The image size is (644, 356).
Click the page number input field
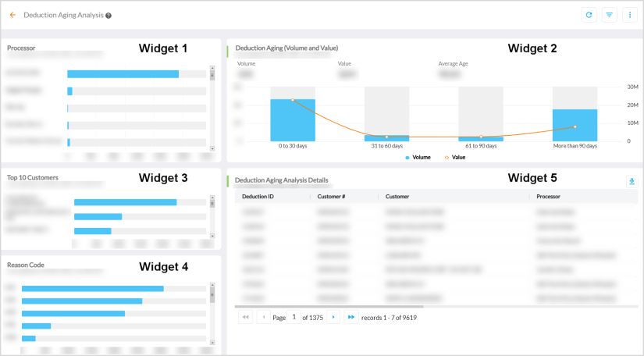click(x=294, y=318)
